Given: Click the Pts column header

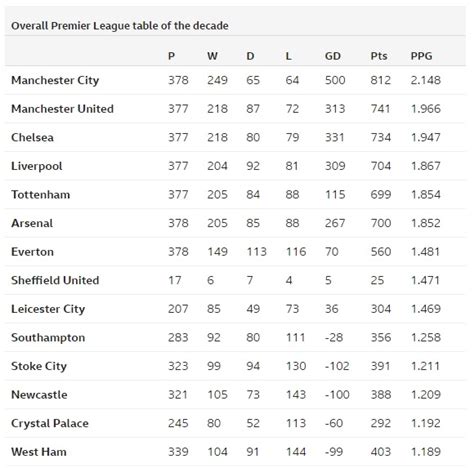Looking at the screenshot, I should click(379, 56).
